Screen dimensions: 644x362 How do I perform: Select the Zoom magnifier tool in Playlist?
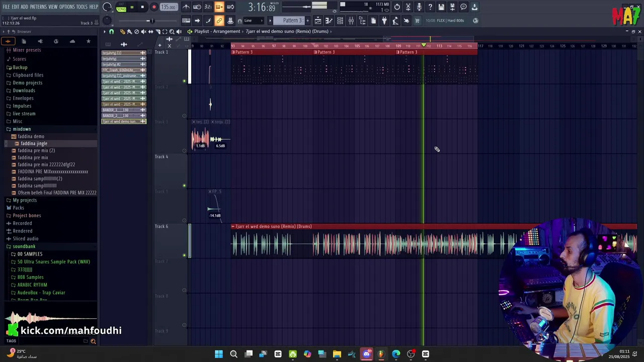click(x=172, y=31)
